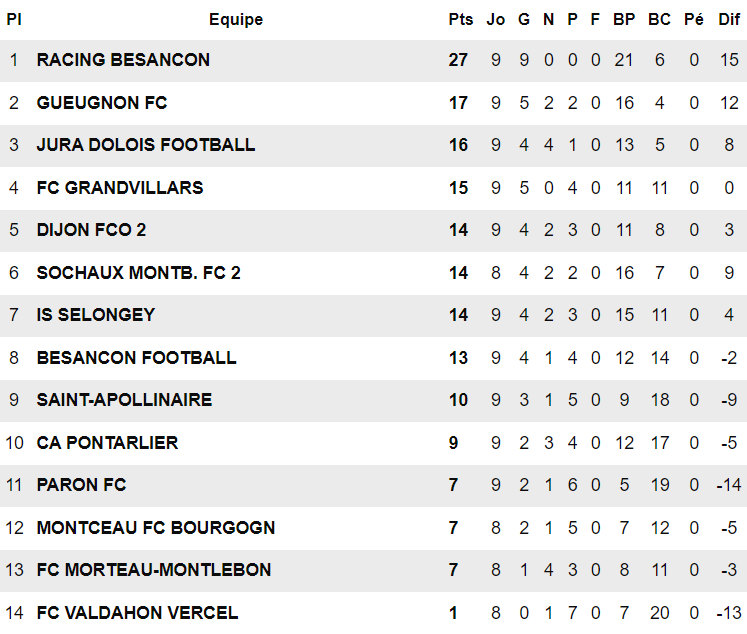This screenshot has width=747, height=634.
Task: Click CA PONTARLIER in the table
Action: (x=107, y=443)
